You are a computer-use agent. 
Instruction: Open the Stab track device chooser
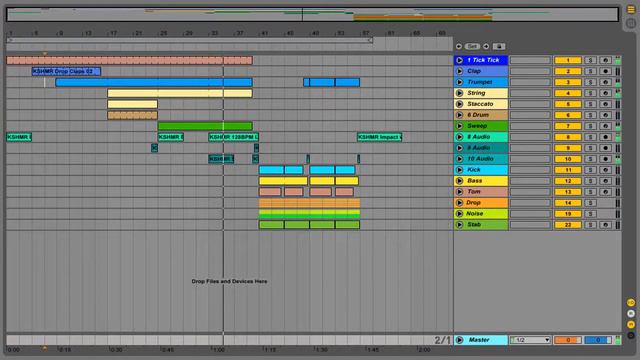pos(530,225)
